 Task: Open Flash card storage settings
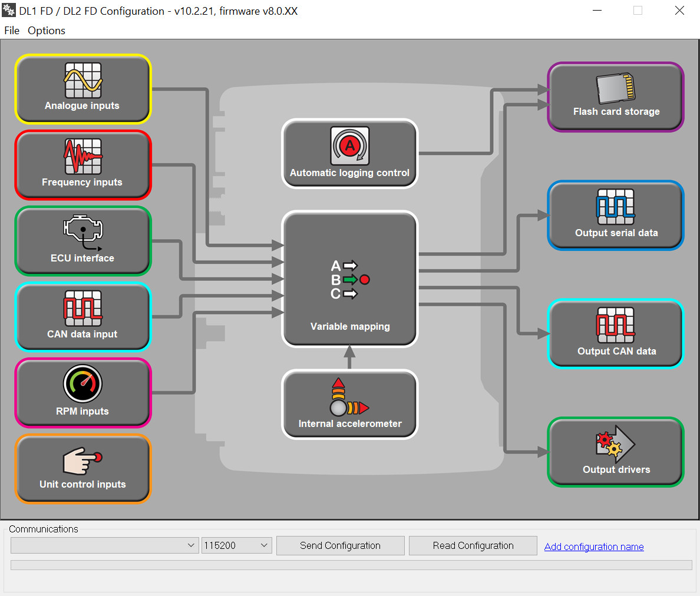pos(616,97)
